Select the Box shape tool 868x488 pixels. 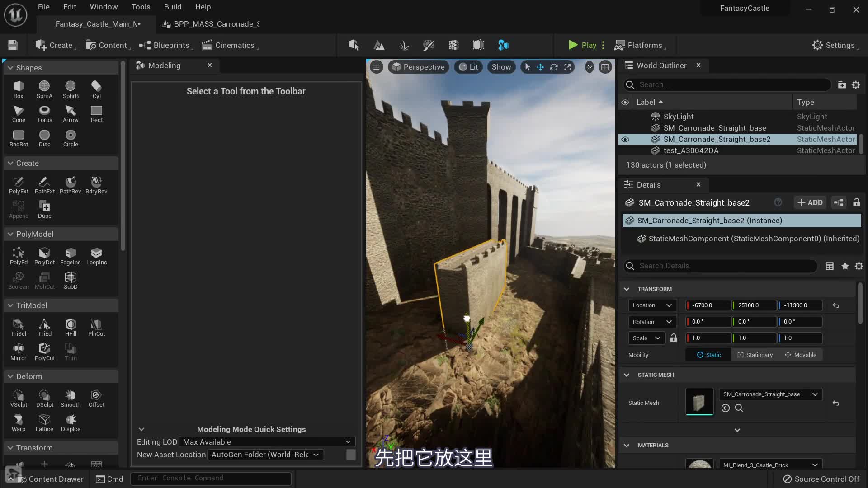[18, 89]
